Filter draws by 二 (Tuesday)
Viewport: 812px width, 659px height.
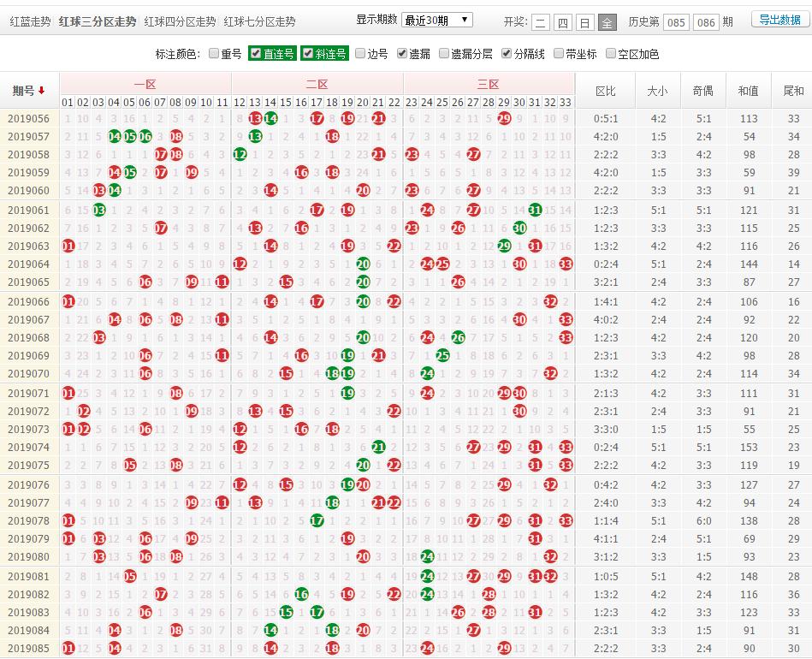[x=540, y=22]
